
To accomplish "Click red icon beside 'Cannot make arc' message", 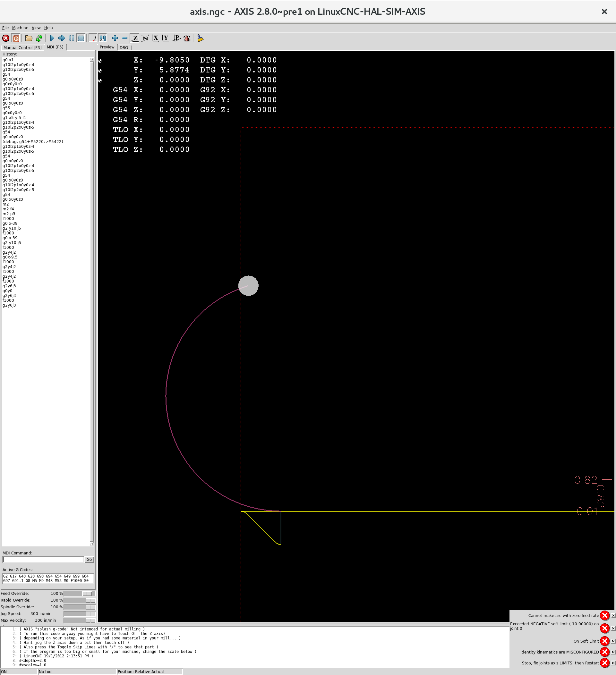I will pos(605,615).
